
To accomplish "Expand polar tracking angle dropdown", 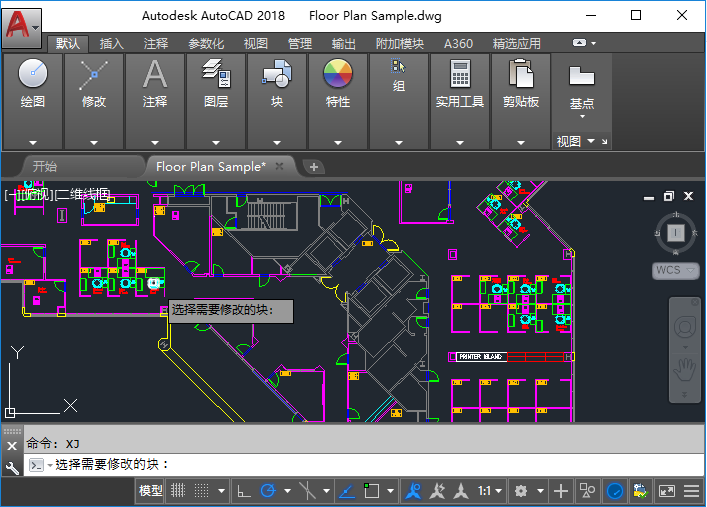I will (x=287, y=491).
